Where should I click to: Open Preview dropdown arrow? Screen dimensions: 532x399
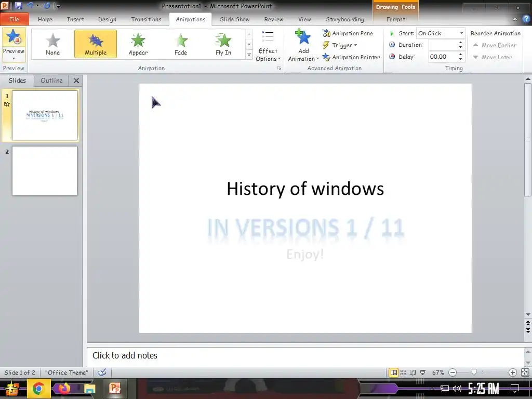tap(14, 59)
